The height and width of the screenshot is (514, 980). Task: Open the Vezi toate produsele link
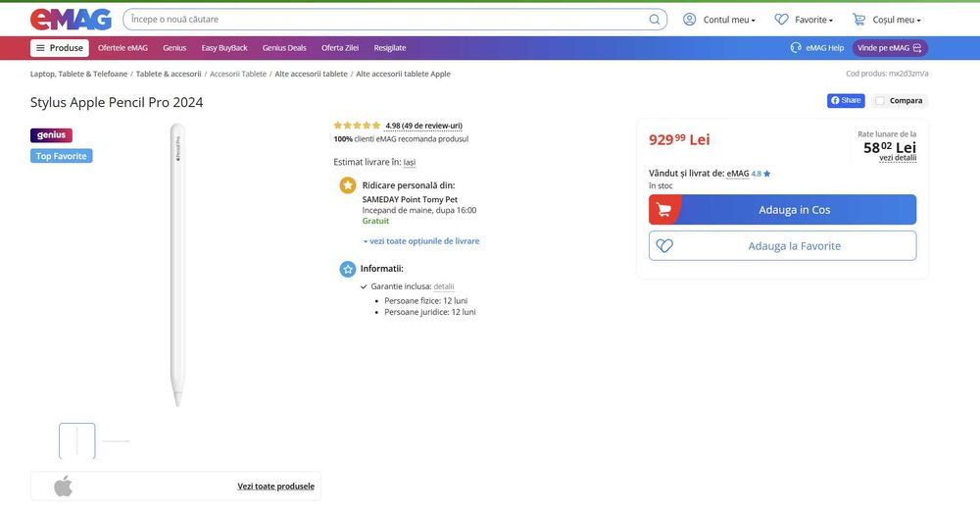tap(275, 486)
